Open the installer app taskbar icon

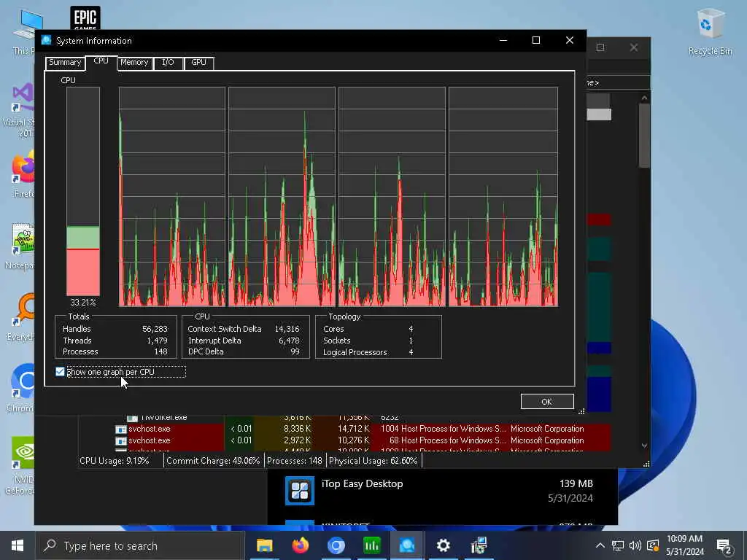[x=479, y=545]
